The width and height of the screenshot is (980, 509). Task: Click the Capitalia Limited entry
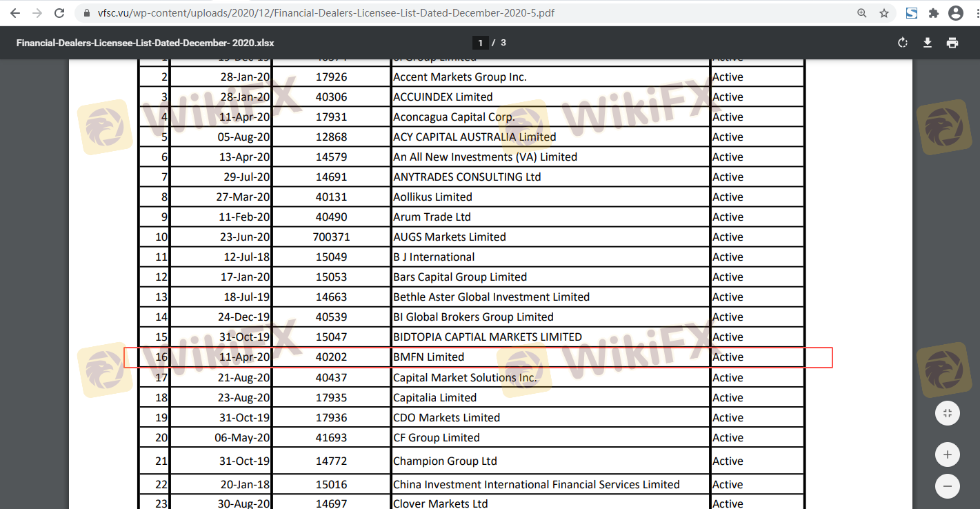[x=434, y=398]
